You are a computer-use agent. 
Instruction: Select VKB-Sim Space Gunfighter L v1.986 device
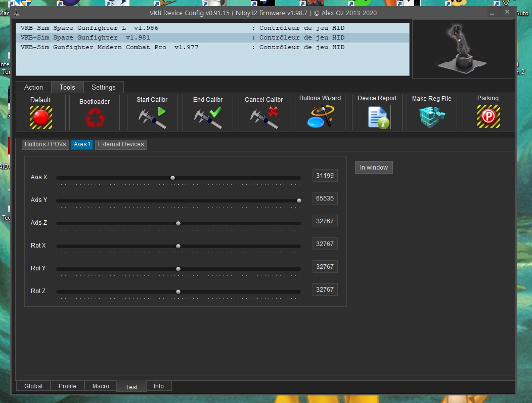[x=212, y=28]
